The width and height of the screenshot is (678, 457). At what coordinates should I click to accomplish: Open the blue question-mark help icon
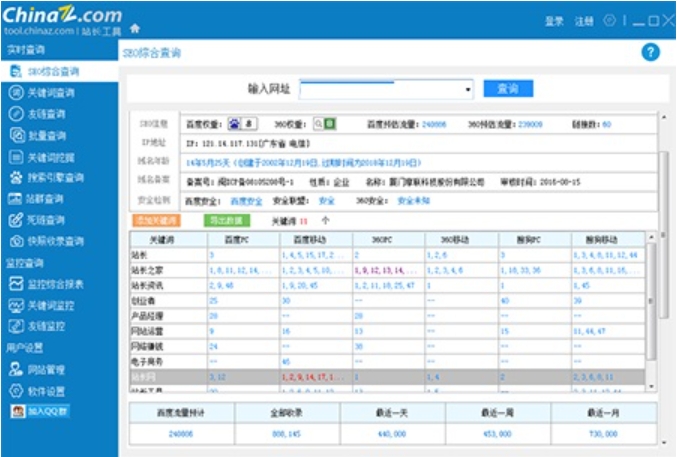point(650,52)
